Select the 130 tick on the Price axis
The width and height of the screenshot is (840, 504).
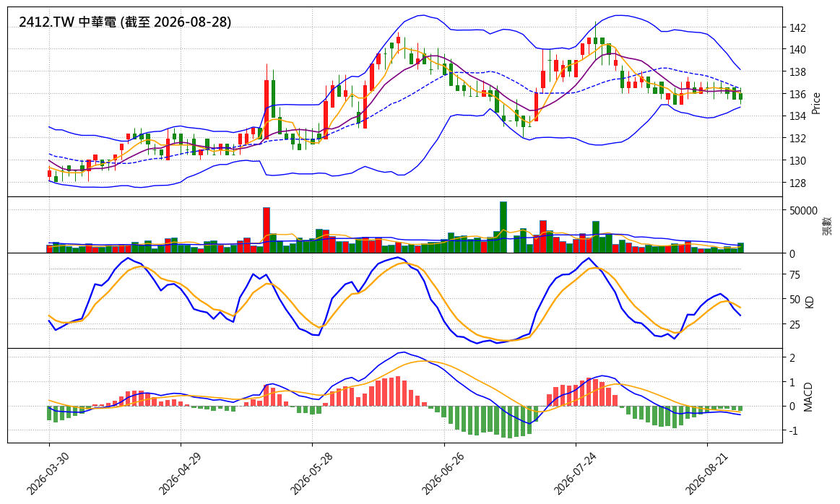[797, 161]
